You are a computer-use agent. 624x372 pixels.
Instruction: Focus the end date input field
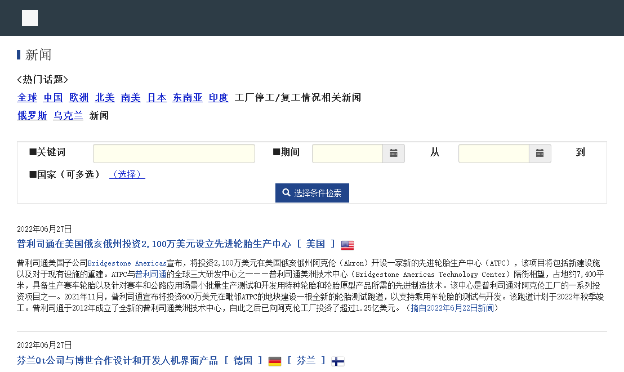click(493, 153)
